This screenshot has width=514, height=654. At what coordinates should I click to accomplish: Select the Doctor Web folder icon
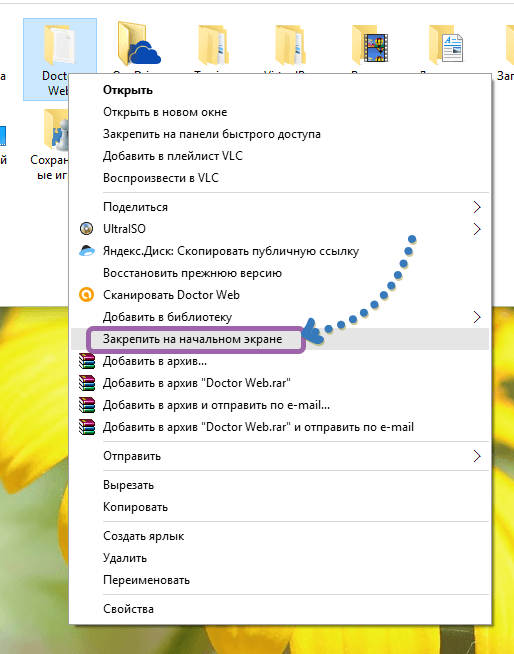(x=60, y=45)
